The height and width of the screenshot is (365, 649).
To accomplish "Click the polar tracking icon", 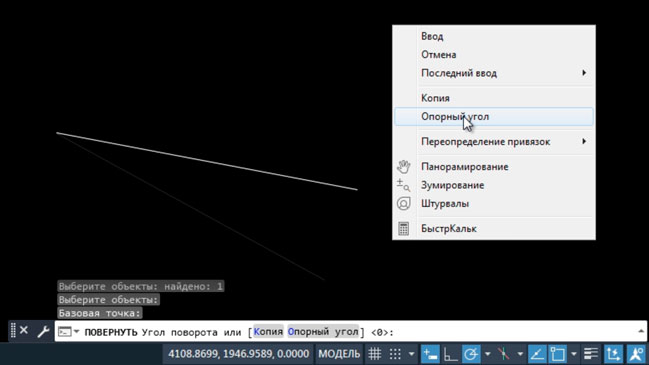I will point(471,354).
